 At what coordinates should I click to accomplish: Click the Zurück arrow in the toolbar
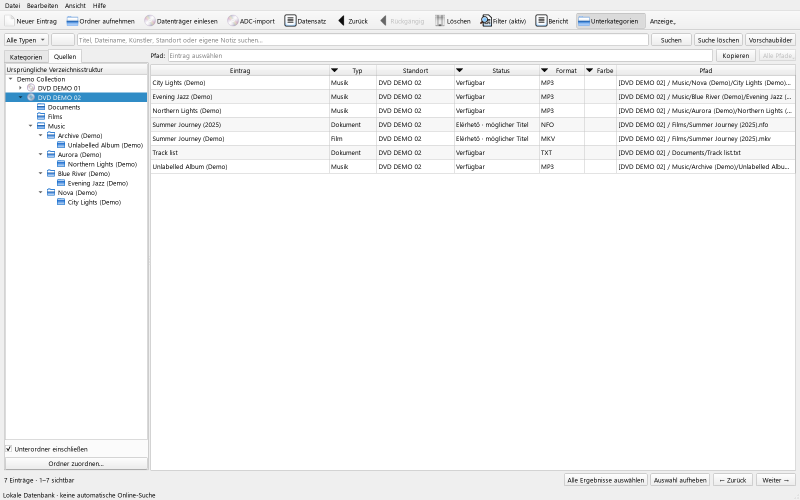[341, 21]
